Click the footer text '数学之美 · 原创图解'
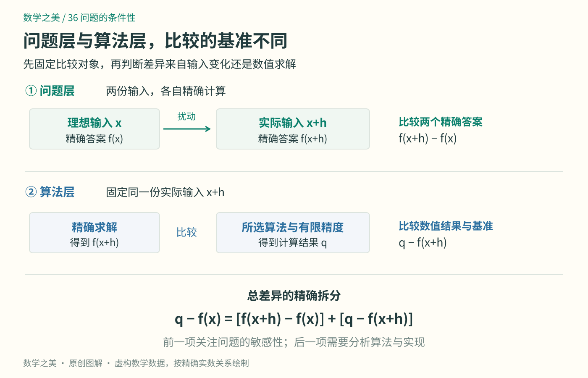588x378 pixels. pos(63,363)
